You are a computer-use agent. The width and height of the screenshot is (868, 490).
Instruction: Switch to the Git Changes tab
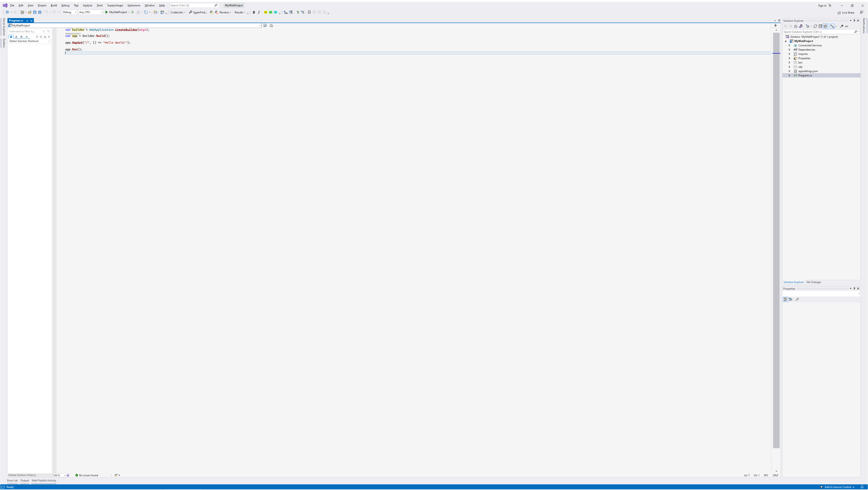click(813, 282)
